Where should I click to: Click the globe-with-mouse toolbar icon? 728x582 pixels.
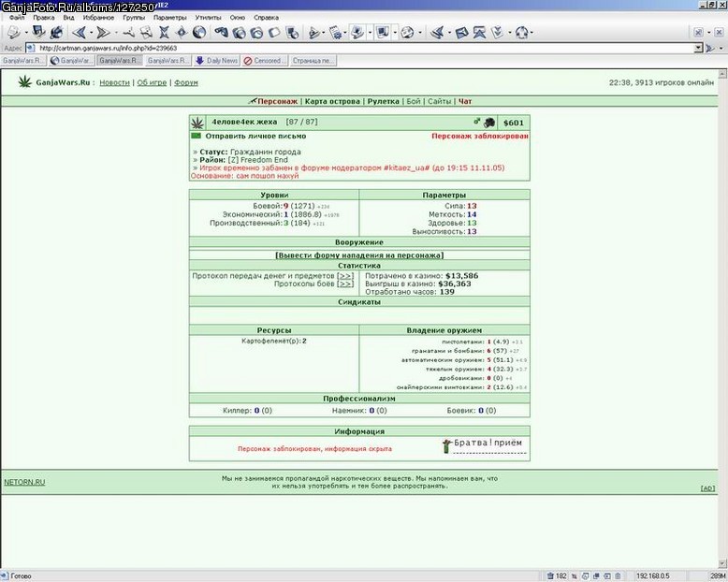click(x=56, y=33)
